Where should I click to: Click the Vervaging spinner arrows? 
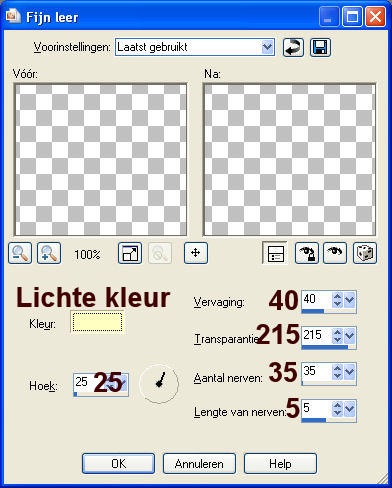tap(337, 300)
